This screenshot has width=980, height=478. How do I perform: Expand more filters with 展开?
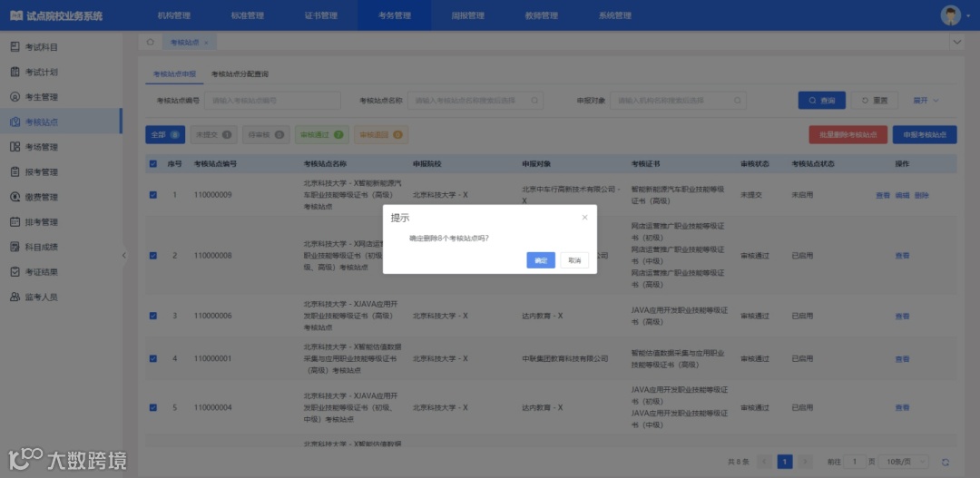(926, 100)
